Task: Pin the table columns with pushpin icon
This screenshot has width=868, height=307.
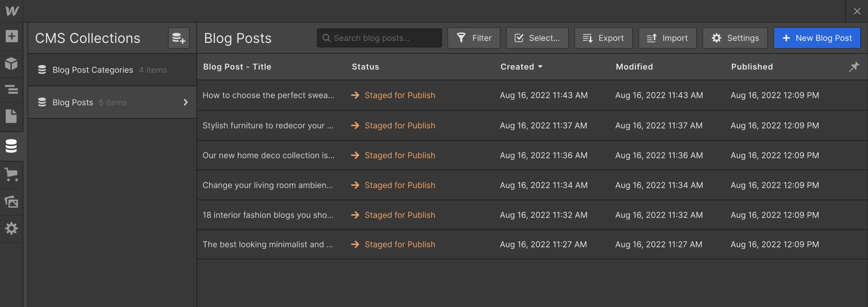Action: pyautogui.click(x=853, y=67)
